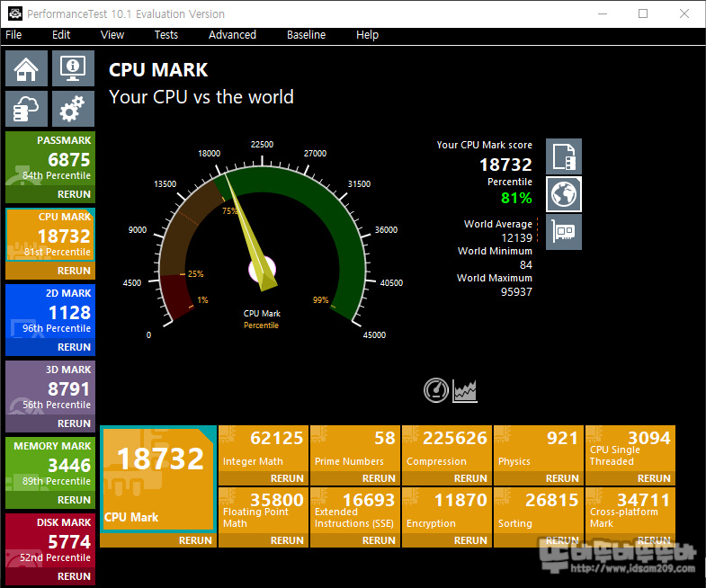Select the globe world comparison icon
Screen dimensions: 706x588
click(564, 194)
